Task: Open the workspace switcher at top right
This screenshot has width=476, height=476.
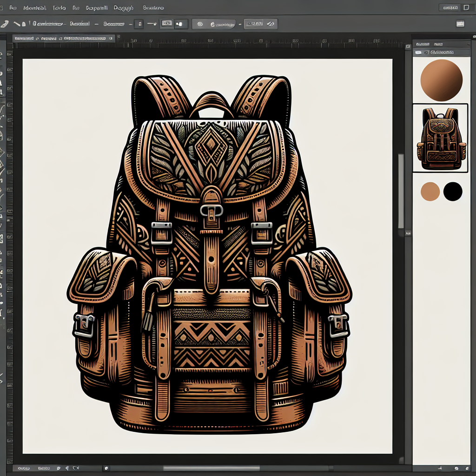Action: (x=450, y=7)
